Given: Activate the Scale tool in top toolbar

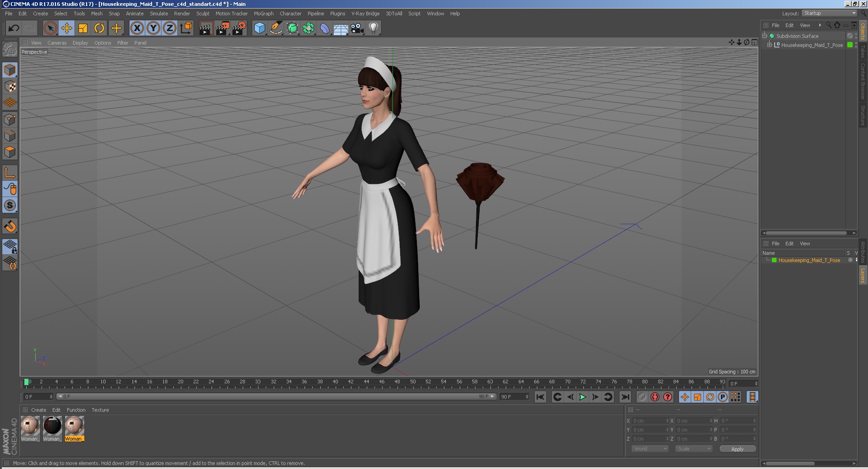Looking at the screenshot, I should (x=83, y=28).
